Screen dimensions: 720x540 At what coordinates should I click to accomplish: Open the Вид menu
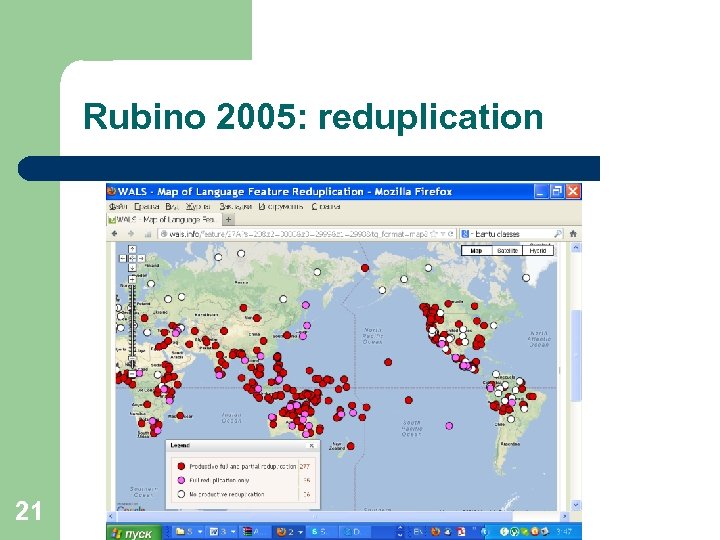point(172,207)
